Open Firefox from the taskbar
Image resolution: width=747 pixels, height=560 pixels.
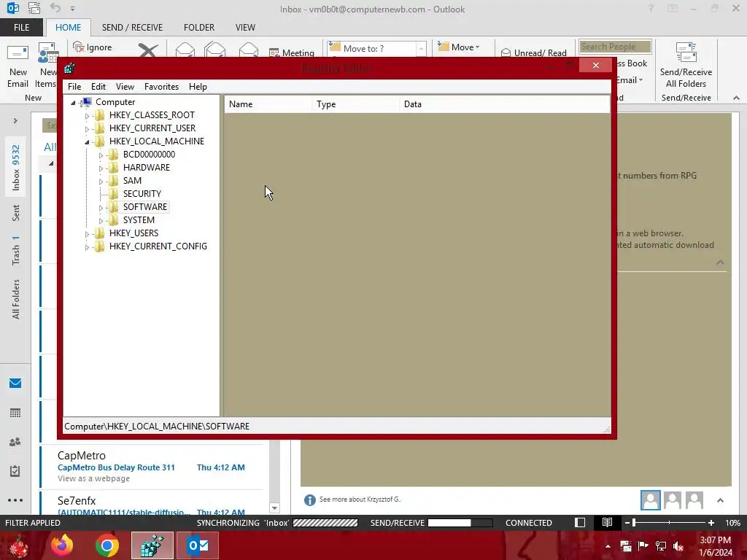62,545
